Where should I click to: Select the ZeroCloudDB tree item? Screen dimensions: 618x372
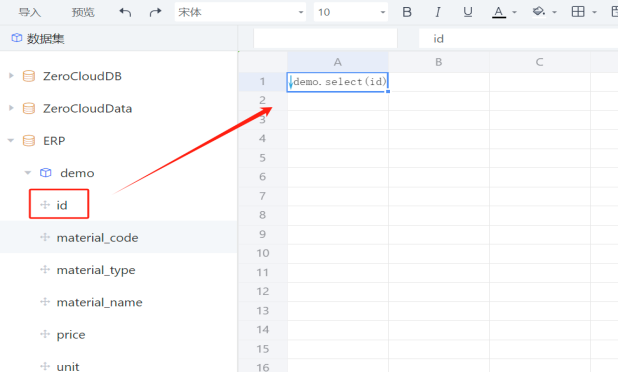pos(82,76)
